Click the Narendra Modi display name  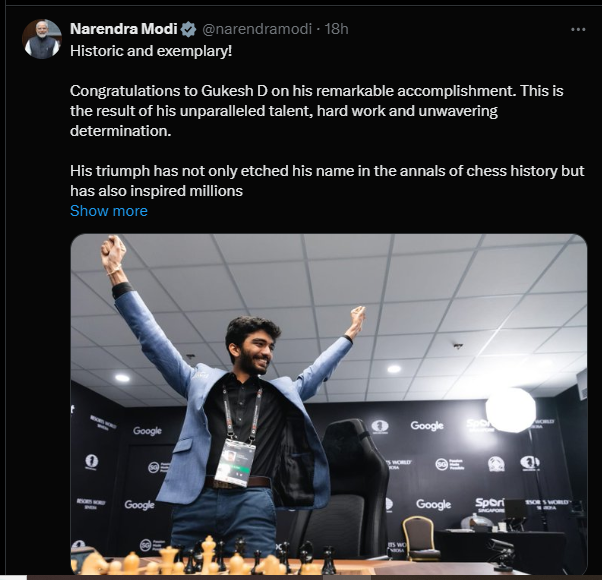(x=123, y=29)
